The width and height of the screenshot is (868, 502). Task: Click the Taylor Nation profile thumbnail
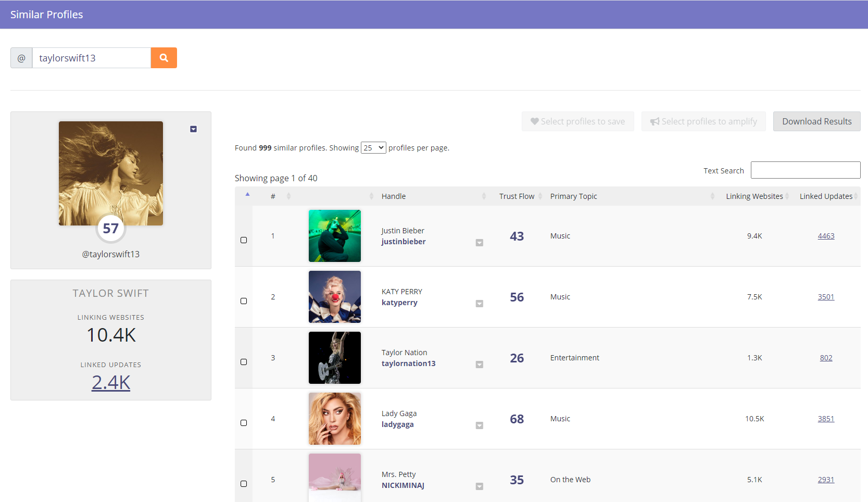click(335, 358)
